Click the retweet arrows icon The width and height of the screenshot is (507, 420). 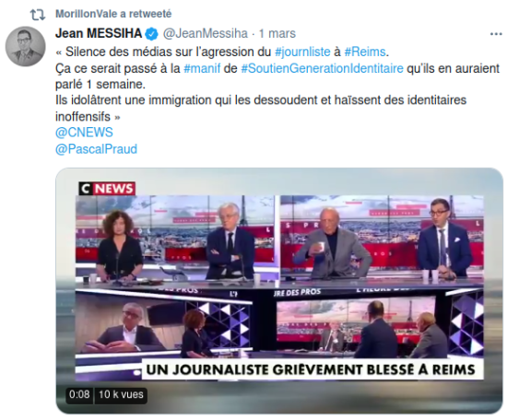point(38,15)
